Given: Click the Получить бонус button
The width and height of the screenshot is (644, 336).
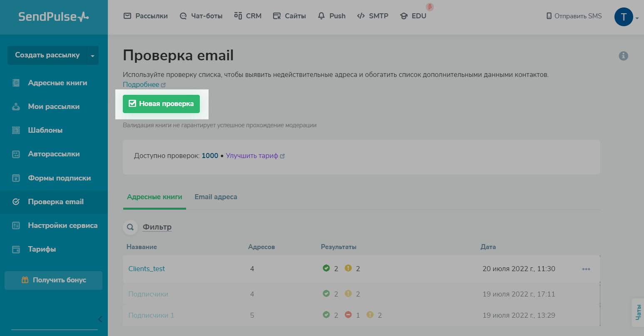Looking at the screenshot, I should point(53,280).
